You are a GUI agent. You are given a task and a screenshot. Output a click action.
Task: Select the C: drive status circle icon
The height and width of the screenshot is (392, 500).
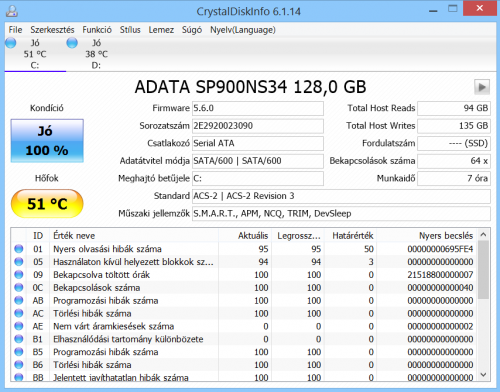[x=11, y=43]
